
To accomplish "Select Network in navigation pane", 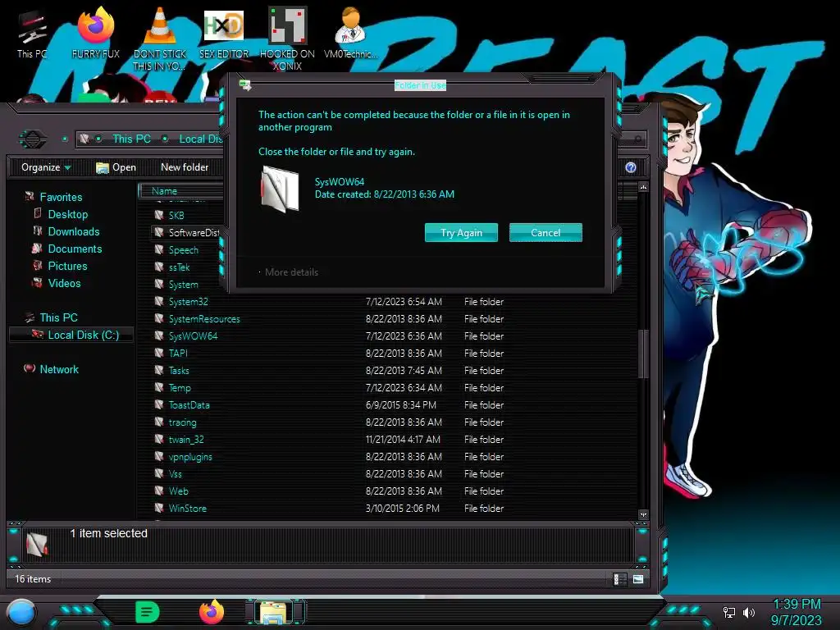I will pyautogui.click(x=52, y=369).
